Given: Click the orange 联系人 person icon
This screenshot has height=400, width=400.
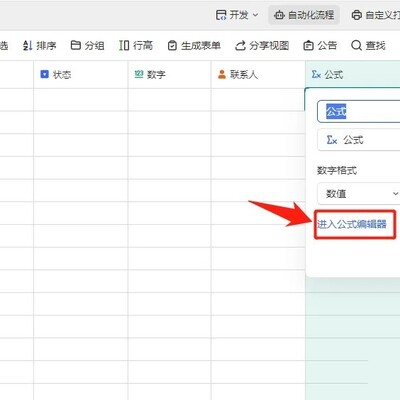Looking at the screenshot, I should 222,74.
